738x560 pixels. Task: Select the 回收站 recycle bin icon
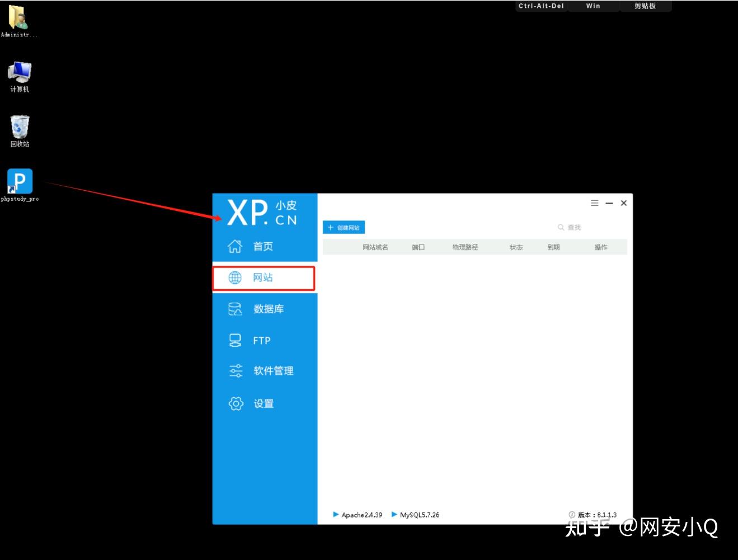[20, 131]
